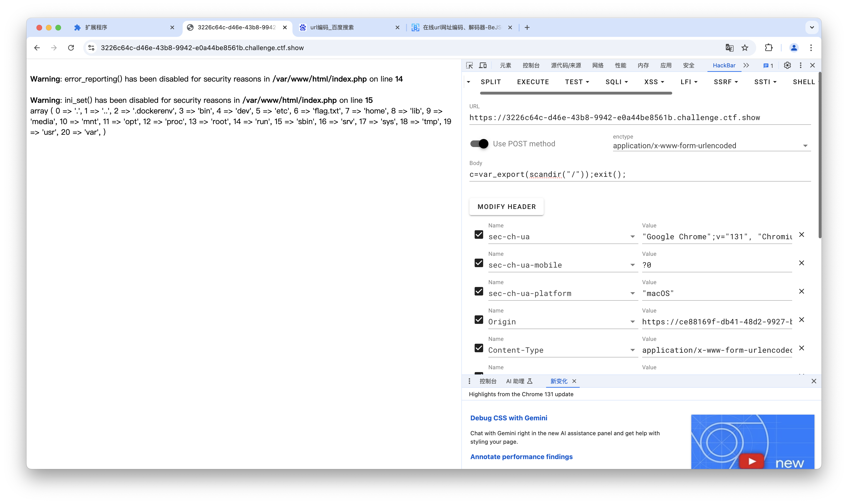
Task: Uncheck the Origin header checkbox
Action: click(x=479, y=320)
